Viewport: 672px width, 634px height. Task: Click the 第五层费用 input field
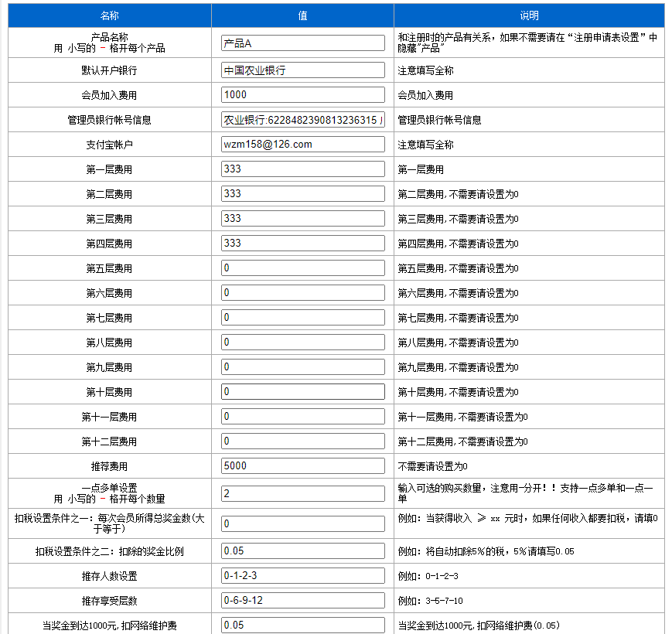coord(302,268)
